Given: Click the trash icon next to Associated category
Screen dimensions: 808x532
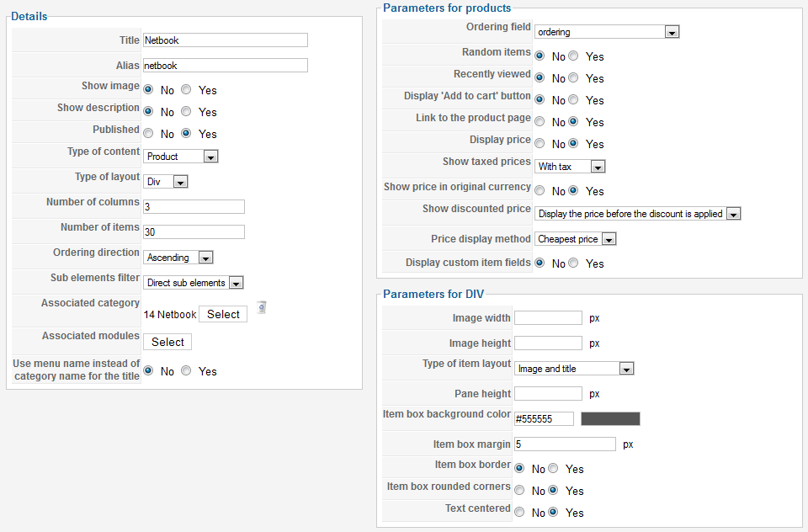Looking at the screenshot, I should 262,307.
